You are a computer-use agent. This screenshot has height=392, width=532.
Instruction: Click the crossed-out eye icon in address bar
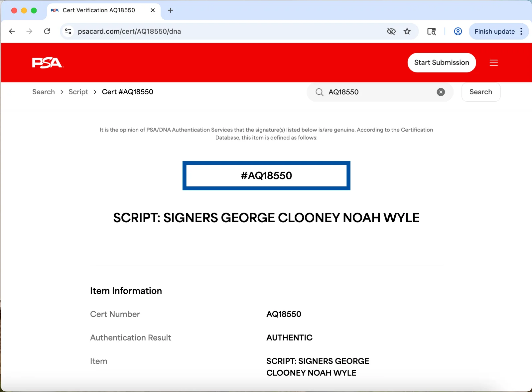click(x=391, y=31)
